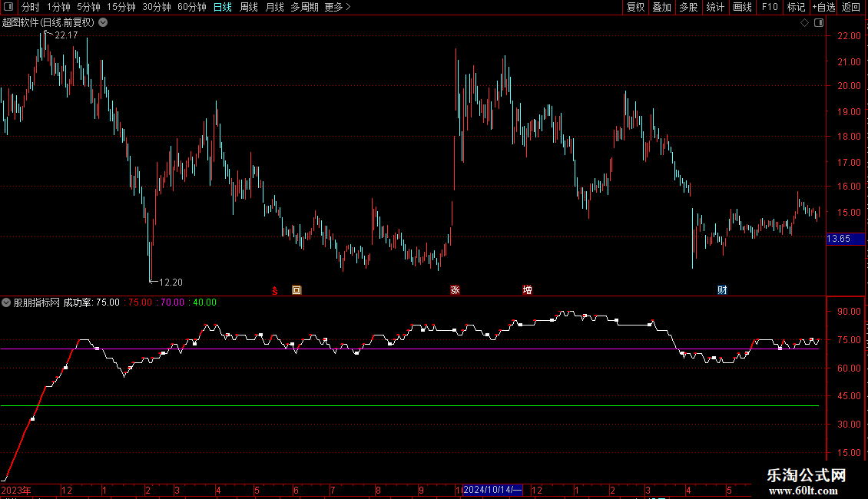868x499 pixels.
Task: Click the red S marker icon
Action: point(274,290)
